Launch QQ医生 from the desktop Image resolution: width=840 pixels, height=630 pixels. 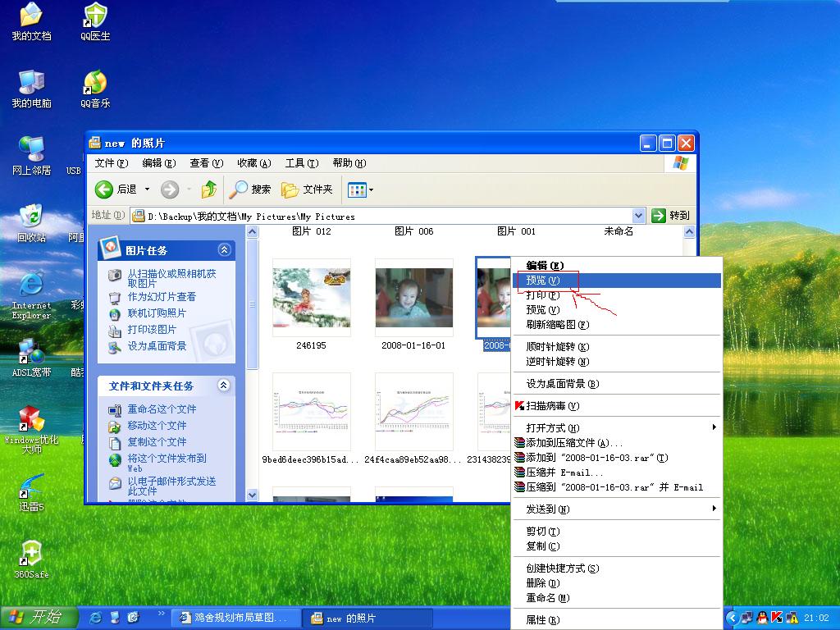pos(95,21)
